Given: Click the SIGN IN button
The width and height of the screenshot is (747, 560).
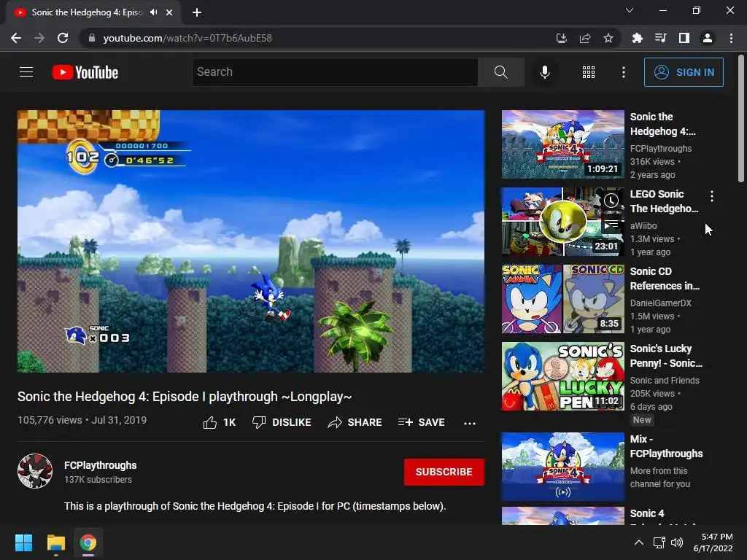Looking at the screenshot, I should [684, 72].
